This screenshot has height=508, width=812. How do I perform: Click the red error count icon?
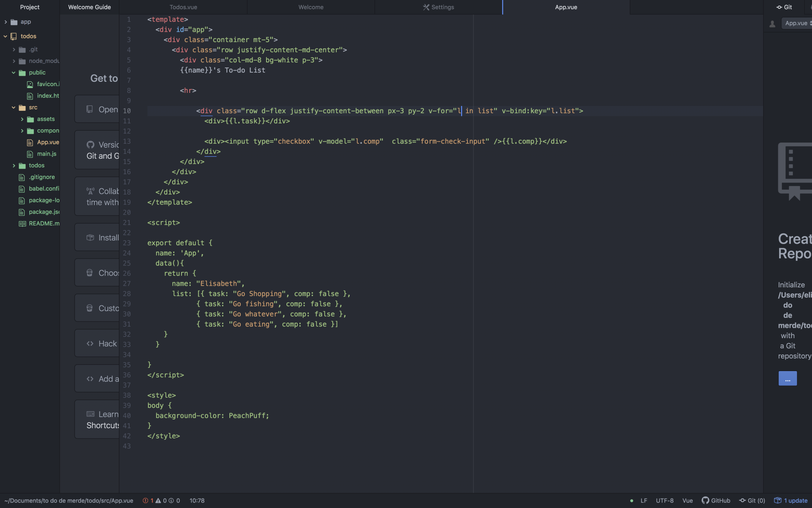146,500
